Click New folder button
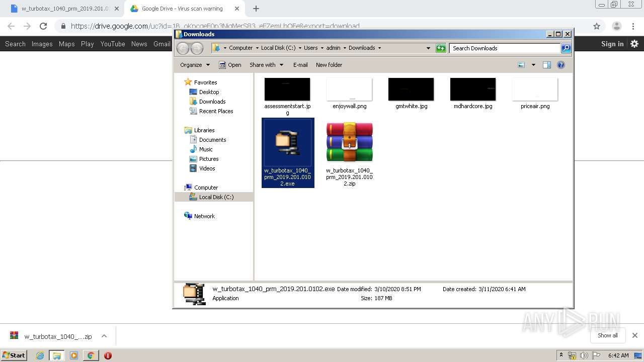Viewport: 644px width, 362px height. 329,65
